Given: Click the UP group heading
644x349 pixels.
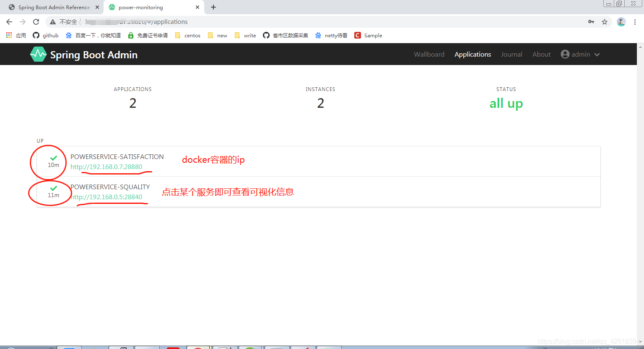Looking at the screenshot, I should [40, 141].
